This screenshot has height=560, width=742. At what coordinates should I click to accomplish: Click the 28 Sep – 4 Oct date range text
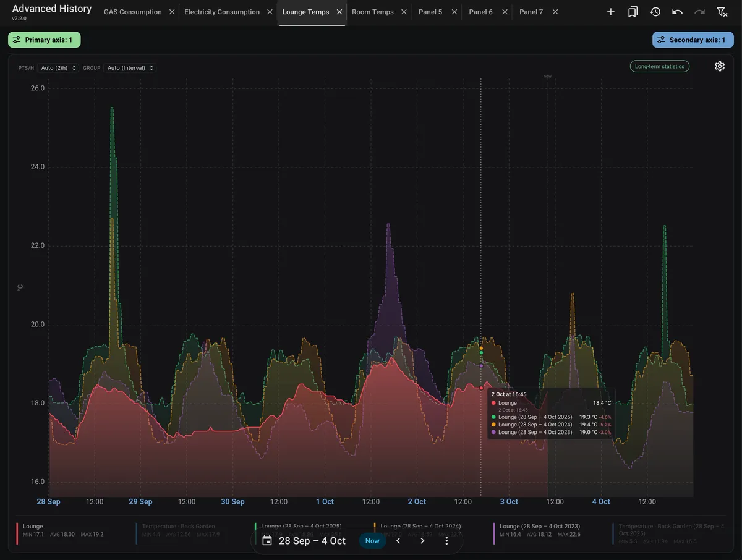312,541
